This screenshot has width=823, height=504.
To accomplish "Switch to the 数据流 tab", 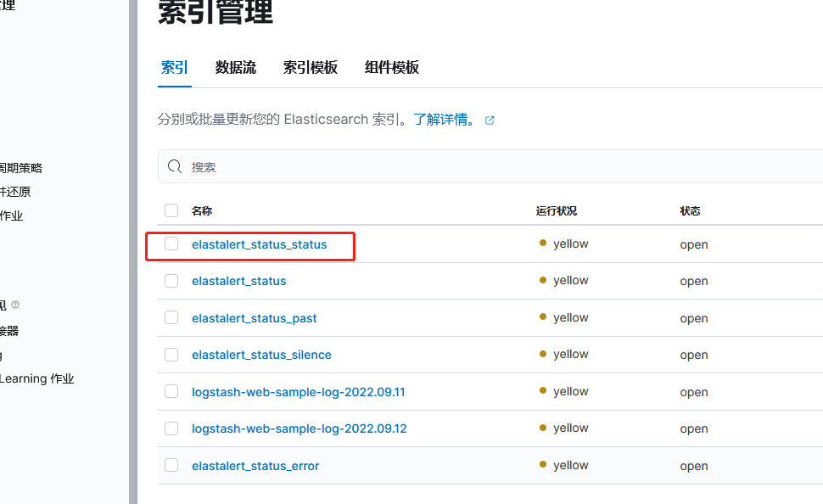I will [236, 67].
